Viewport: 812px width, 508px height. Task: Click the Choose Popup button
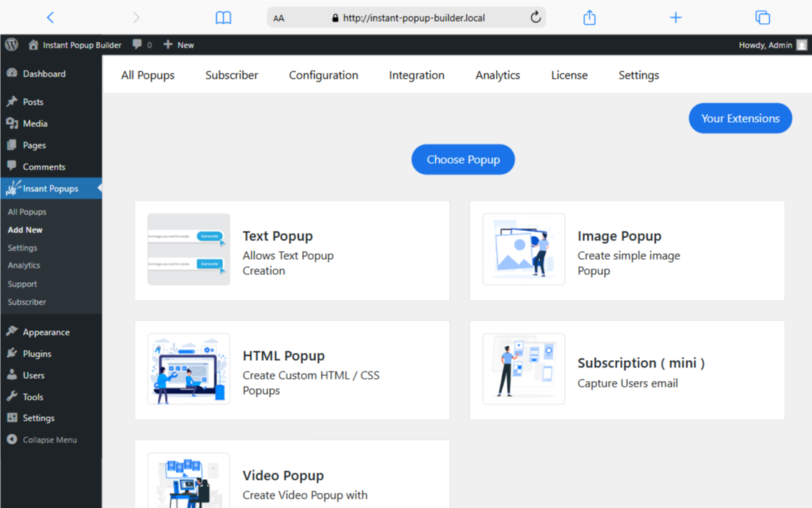tap(463, 159)
